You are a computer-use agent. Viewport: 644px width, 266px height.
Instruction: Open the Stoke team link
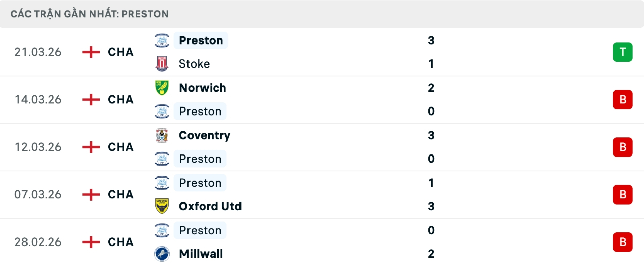(194, 64)
